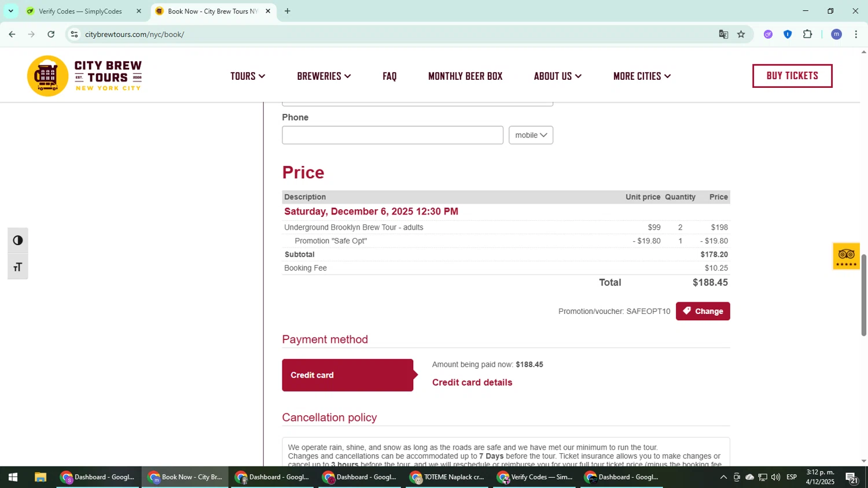Open the tab search dropdown arrow
868x488 pixels.
tap(10, 11)
